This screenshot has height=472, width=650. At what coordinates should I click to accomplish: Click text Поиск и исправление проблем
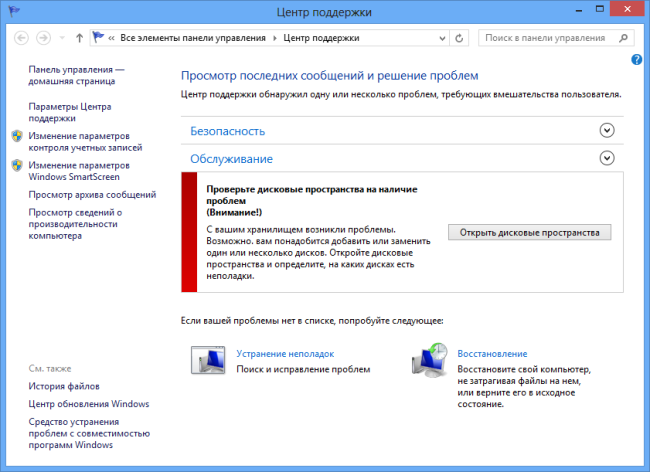[x=303, y=369]
